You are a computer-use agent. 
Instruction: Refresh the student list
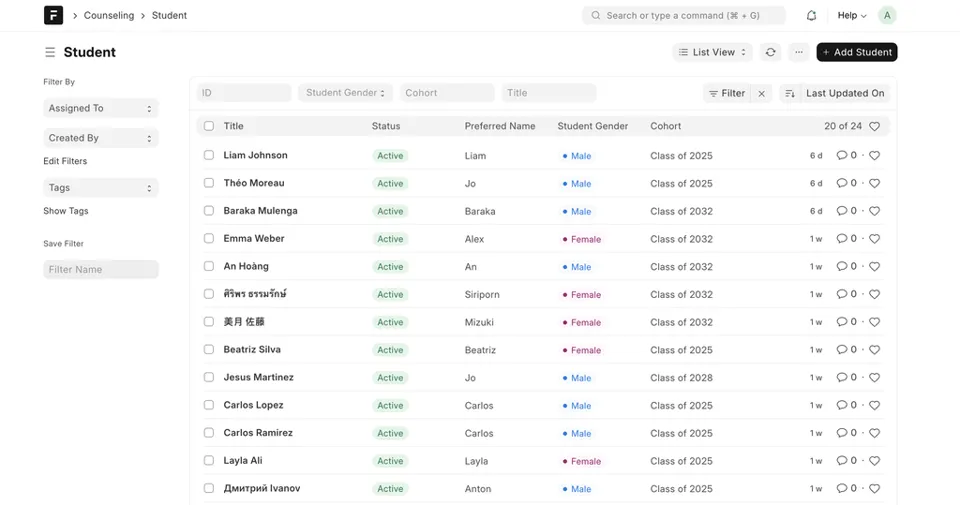tap(770, 52)
